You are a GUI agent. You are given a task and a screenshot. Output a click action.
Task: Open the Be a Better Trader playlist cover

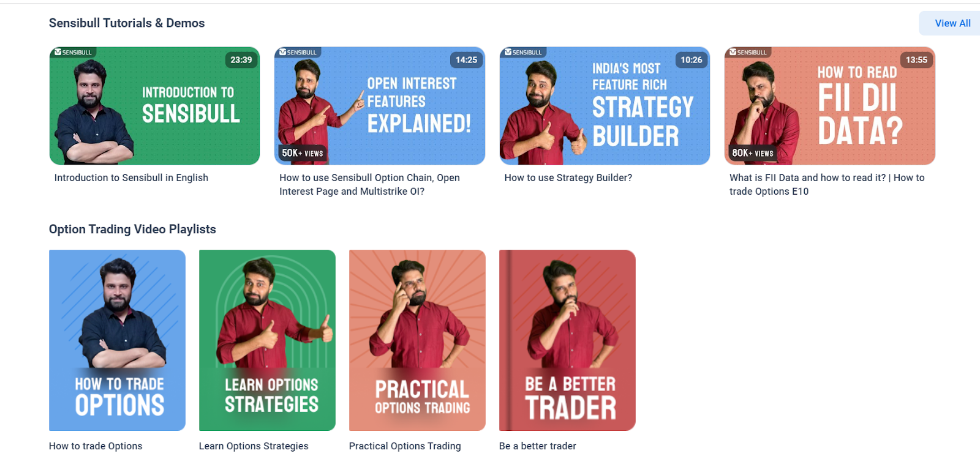tap(567, 340)
